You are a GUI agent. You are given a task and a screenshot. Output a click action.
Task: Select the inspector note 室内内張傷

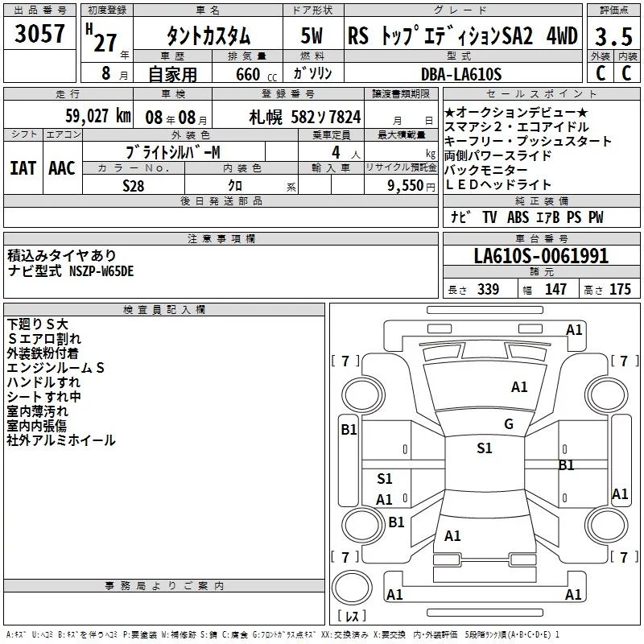pos(37,426)
